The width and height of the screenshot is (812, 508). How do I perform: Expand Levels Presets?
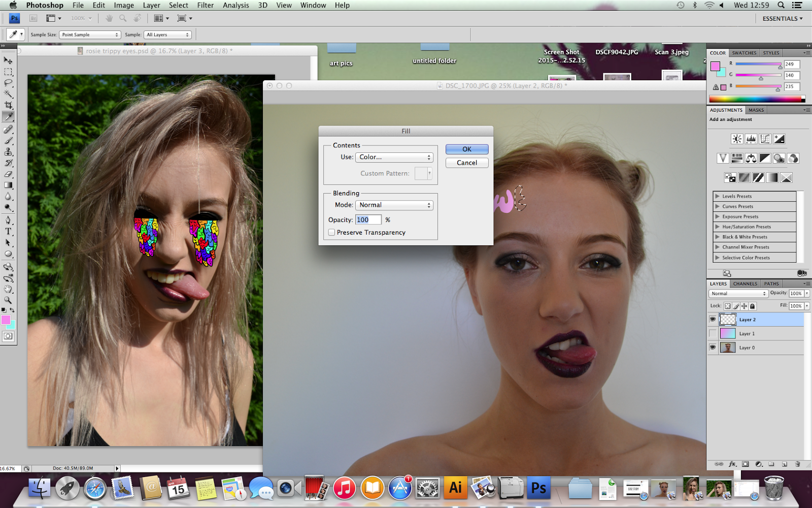[717, 196]
